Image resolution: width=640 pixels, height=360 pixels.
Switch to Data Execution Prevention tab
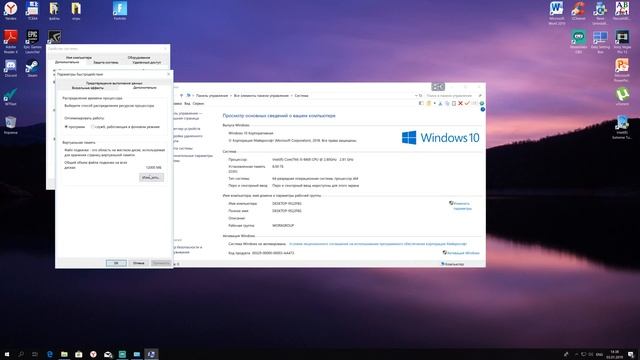pos(114,83)
